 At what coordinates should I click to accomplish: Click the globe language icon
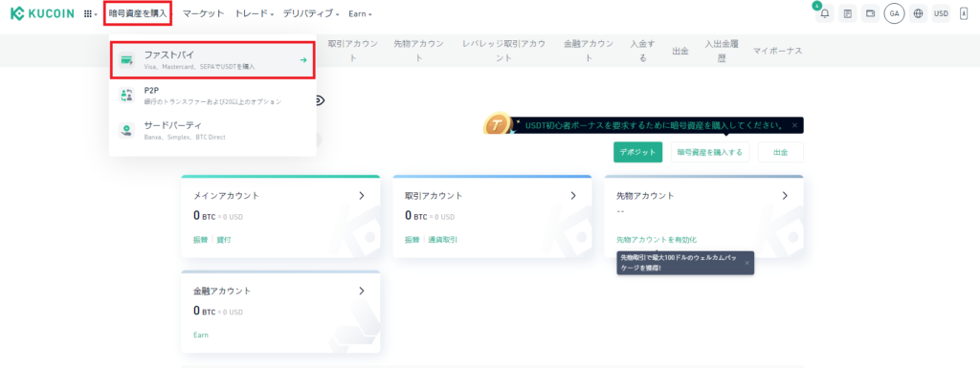[918, 13]
